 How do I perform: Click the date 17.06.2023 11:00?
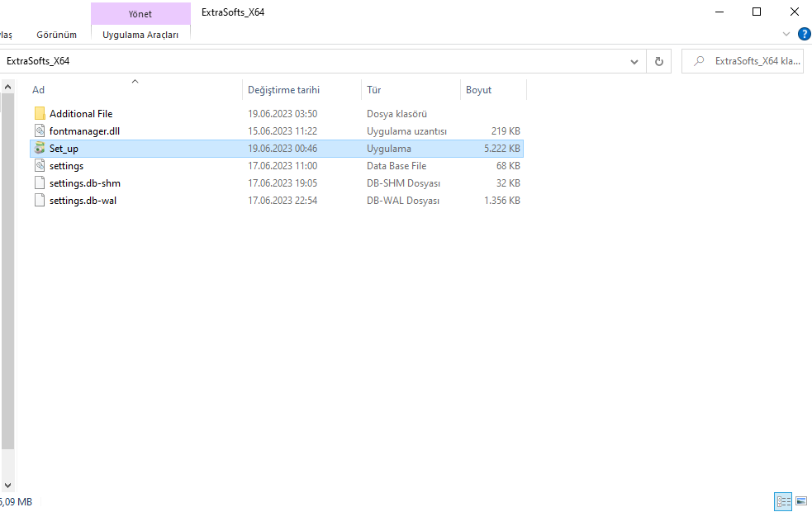pyautogui.click(x=283, y=166)
